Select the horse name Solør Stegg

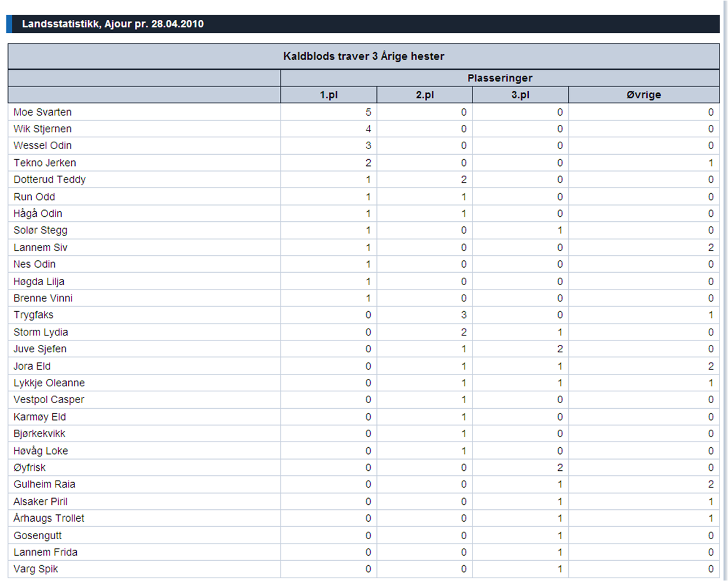41,230
